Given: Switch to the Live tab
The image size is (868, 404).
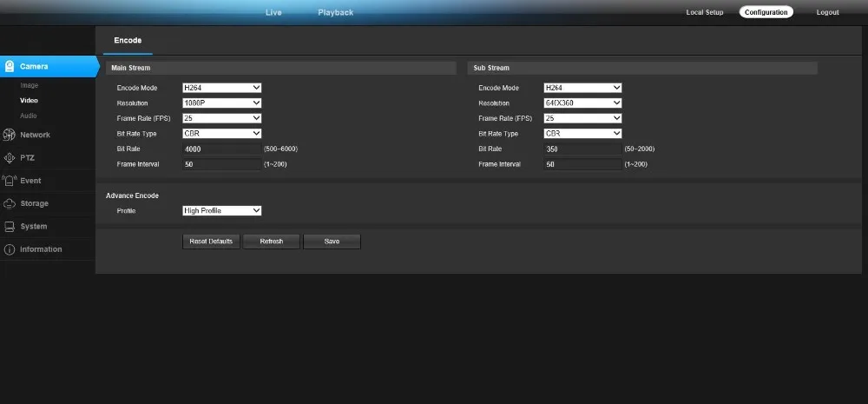Looking at the screenshot, I should click(273, 12).
